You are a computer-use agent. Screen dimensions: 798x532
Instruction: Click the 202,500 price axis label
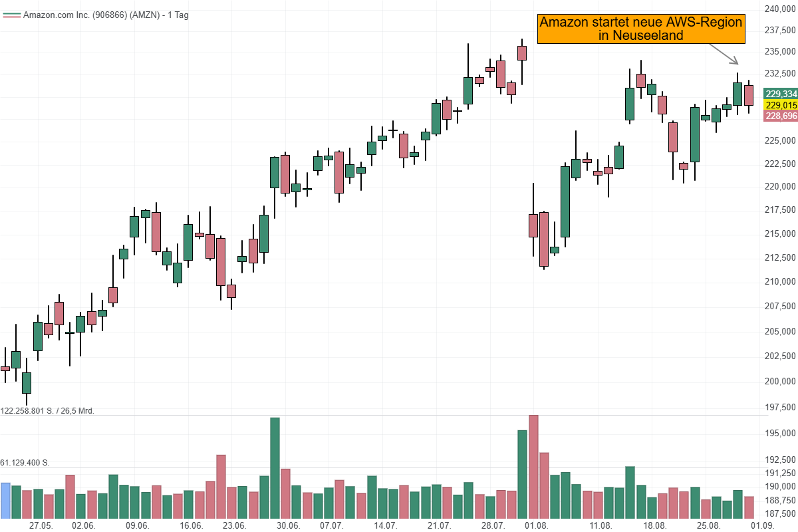click(x=781, y=356)
